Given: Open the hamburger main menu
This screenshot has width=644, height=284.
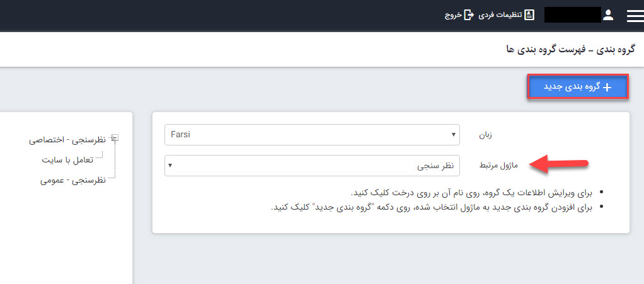Looking at the screenshot, I should coord(635,16).
